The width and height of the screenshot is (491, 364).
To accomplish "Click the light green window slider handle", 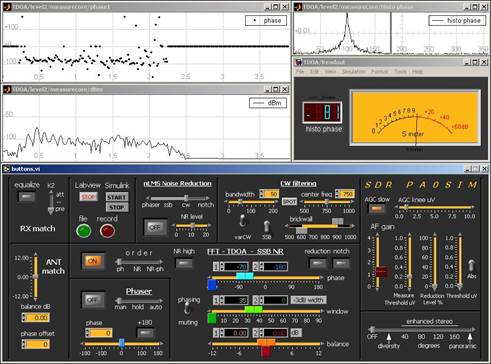I will 254,310.
